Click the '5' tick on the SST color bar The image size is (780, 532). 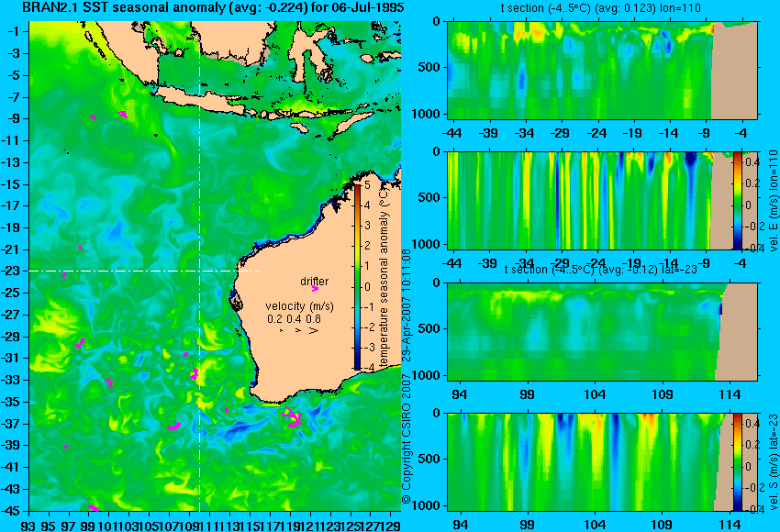click(x=367, y=185)
